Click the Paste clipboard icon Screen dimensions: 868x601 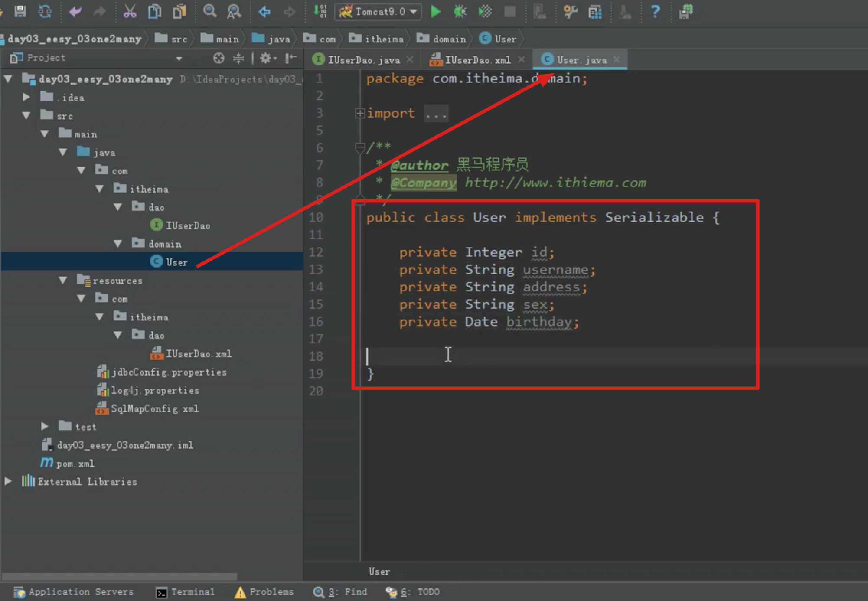tap(179, 11)
